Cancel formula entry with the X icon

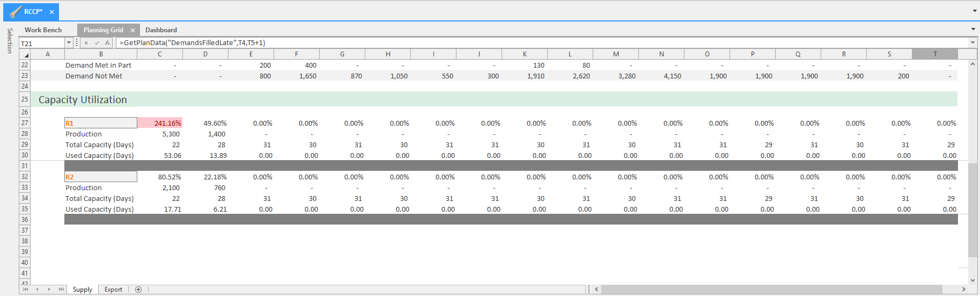pyautogui.click(x=86, y=43)
